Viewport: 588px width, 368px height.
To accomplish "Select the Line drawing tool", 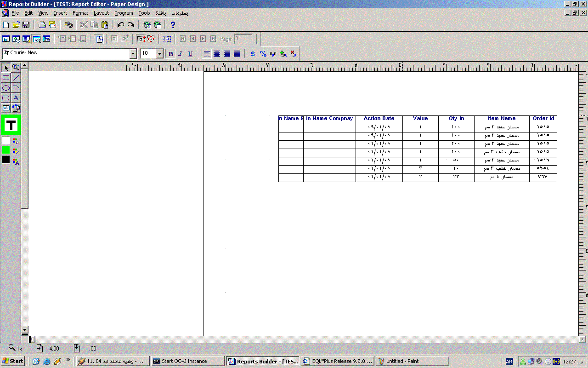I will click(x=16, y=78).
